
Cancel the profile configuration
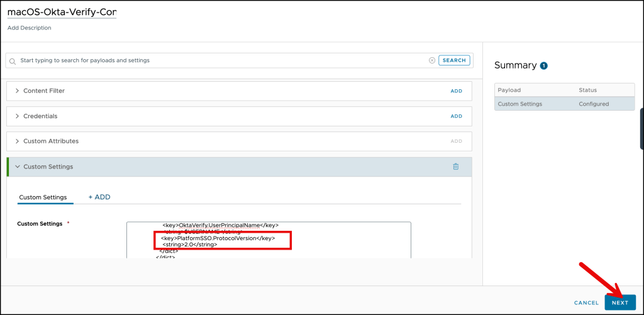click(586, 302)
